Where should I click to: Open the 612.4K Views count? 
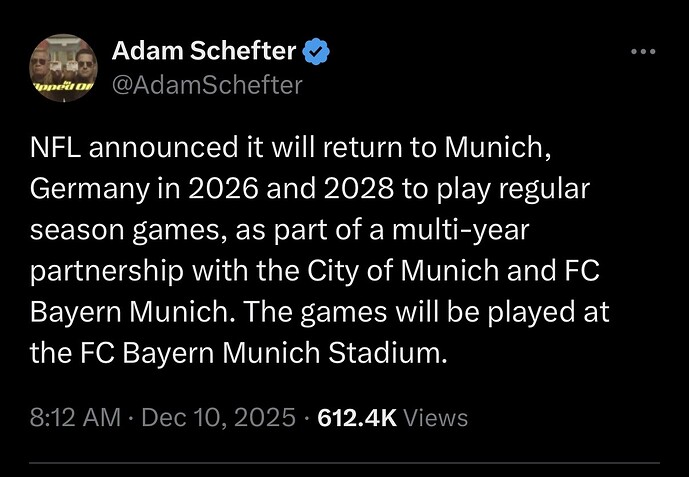coord(356,418)
